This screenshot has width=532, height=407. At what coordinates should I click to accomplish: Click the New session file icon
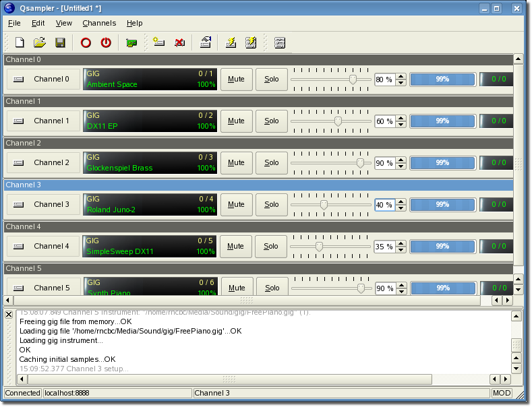click(20, 42)
